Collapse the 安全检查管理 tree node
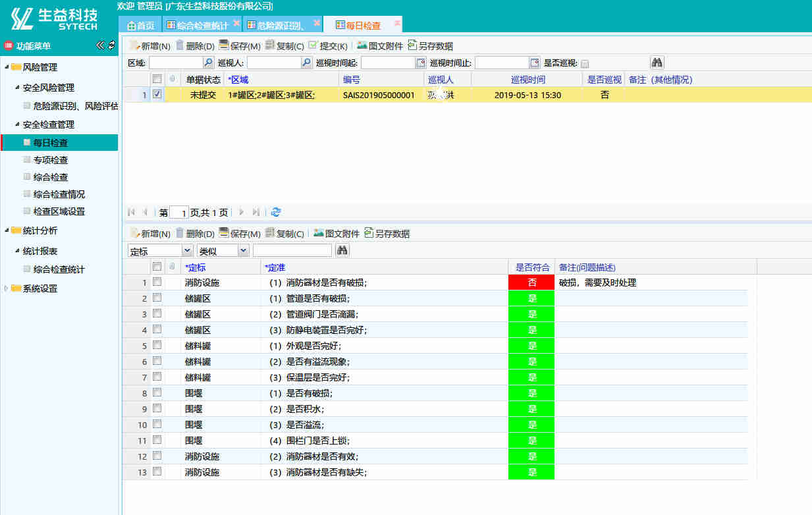812x515 pixels. click(x=18, y=124)
